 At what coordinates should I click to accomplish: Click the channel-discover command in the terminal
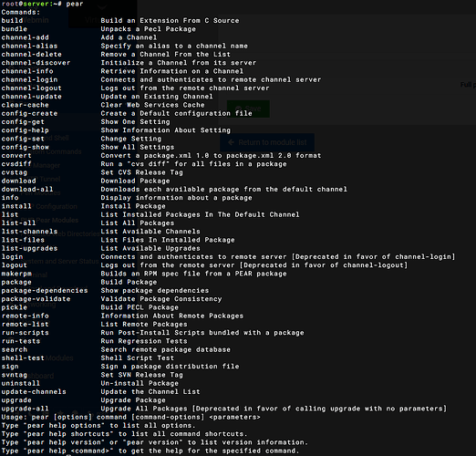click(36, 63)
